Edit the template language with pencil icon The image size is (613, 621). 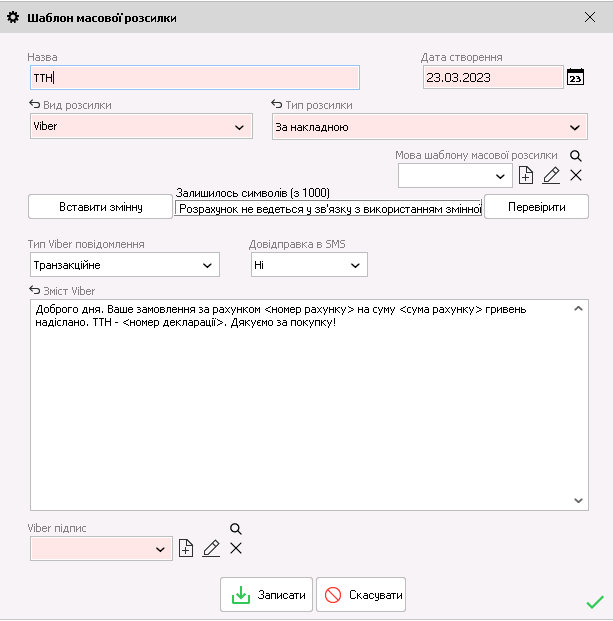(x=551, y=175)
